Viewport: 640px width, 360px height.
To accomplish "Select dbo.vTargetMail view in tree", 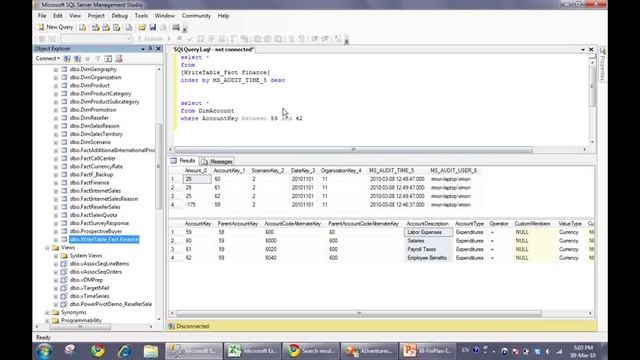I will click(x=89, y=288).
